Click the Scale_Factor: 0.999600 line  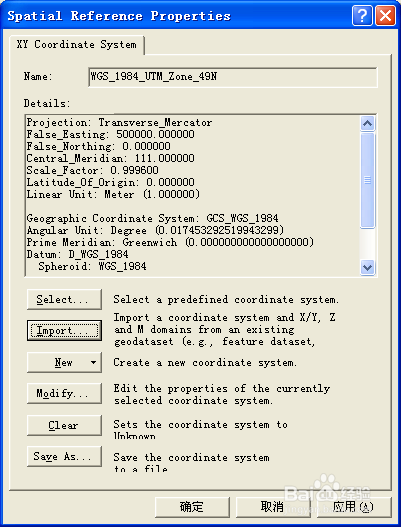[92, 170]
